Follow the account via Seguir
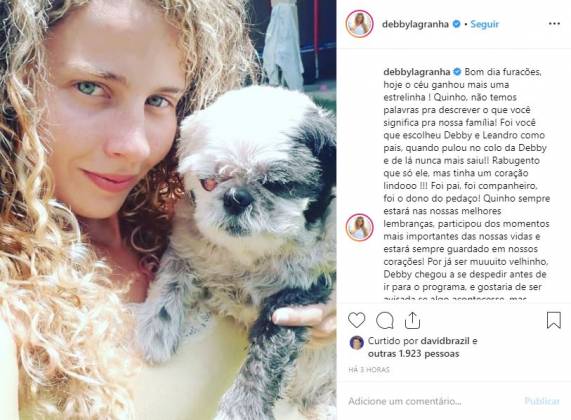 pyautogui.click(x=484, y=24)
